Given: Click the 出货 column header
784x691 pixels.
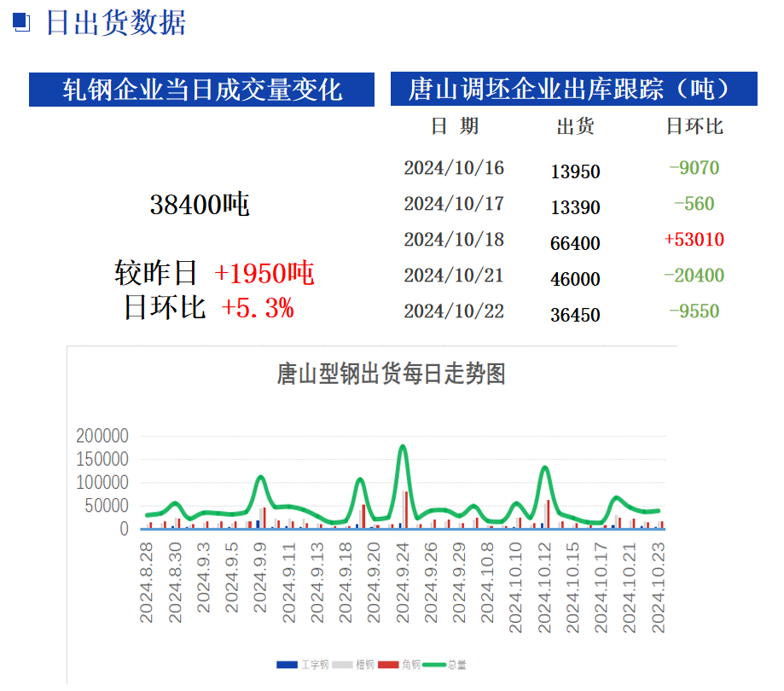Looking at the screenshot, I should point(575,126).
